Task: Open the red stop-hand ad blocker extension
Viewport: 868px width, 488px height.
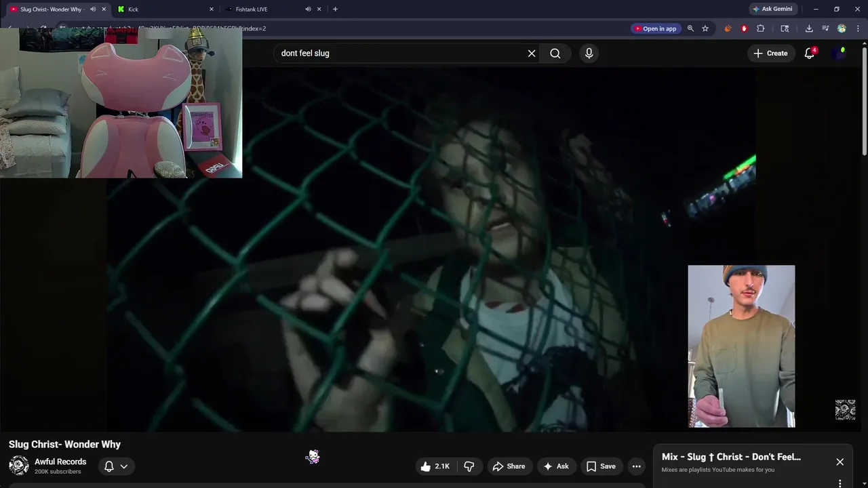Action: [744, 28]
